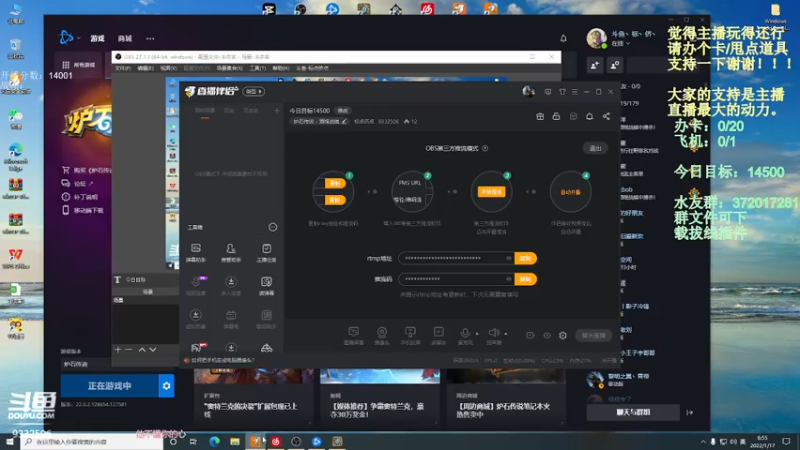800x450 pixels.
Task: Open the 工具 menu in OBS
Action: (258, 68)
